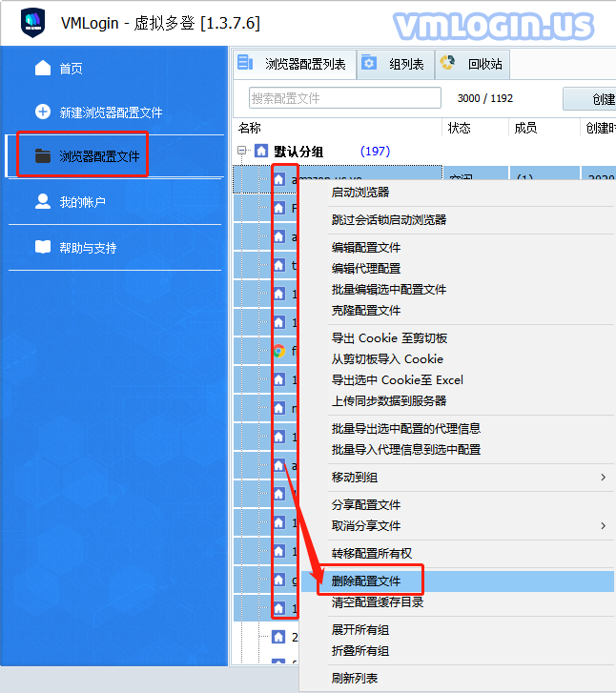Choose 克隆配置文件 menu entry
The image size is (616, 693).
366,310
